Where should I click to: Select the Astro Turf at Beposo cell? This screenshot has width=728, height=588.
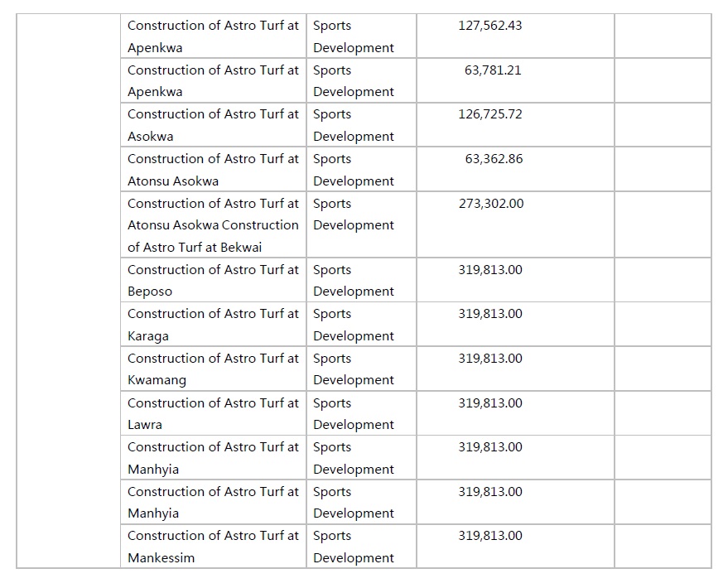[x=214, y=281]
